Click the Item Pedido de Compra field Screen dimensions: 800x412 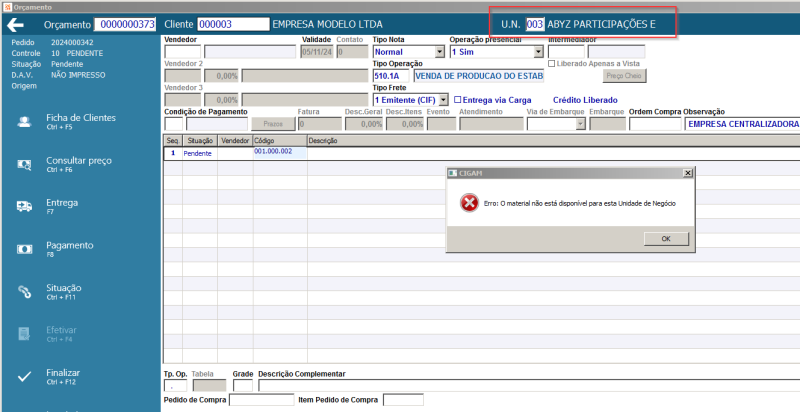click(403, 400)
